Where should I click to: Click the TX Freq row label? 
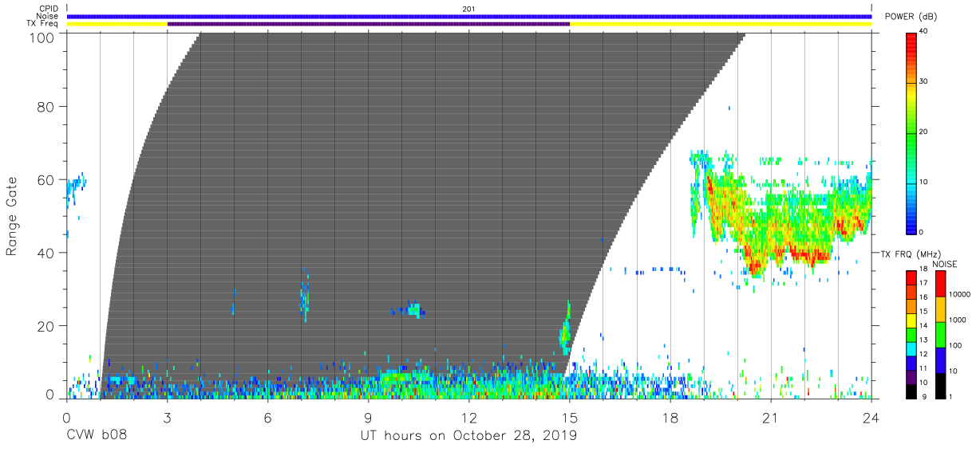43,24
